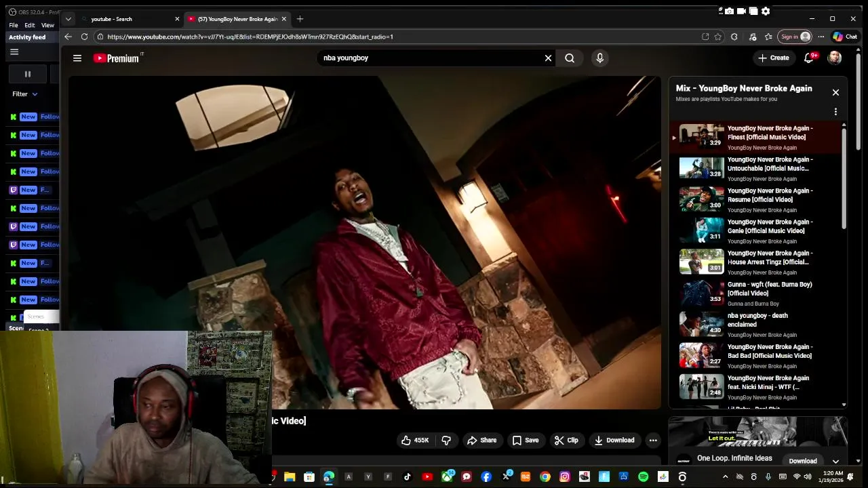This screenshot has height=488, width=868.
Task: Expand the Filter dropdown in Activity feed
Action: click(x=25, y=94)
